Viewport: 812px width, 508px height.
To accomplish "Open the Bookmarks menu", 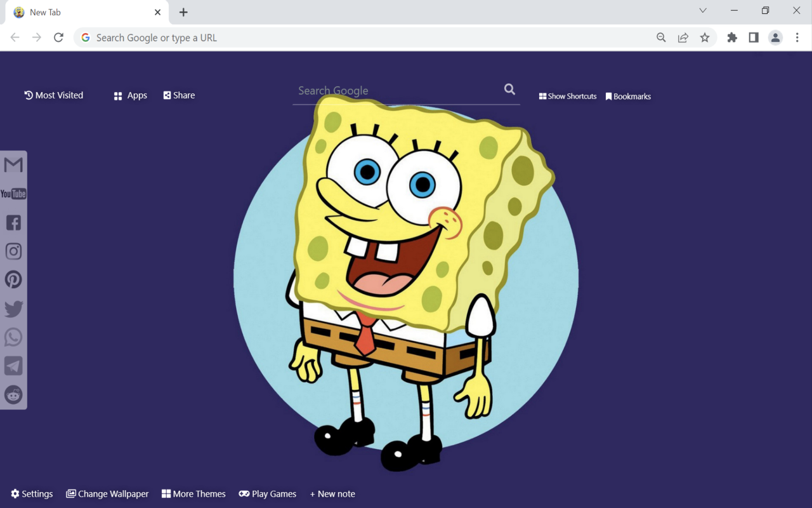I will point(628,97).
